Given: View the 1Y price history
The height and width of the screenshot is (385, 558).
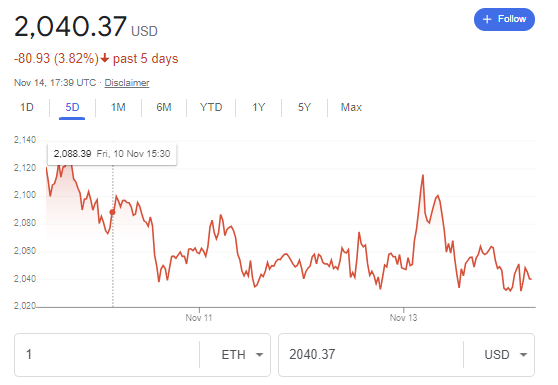Looking at the screenshot, I should 259,107.
